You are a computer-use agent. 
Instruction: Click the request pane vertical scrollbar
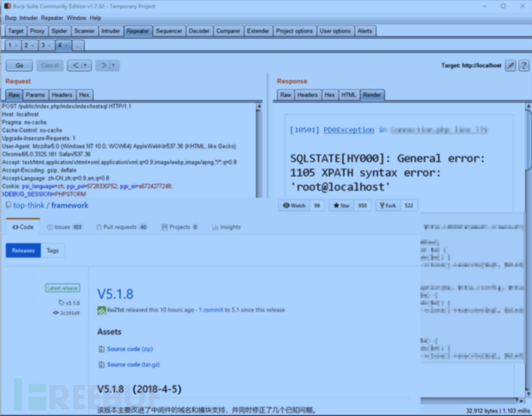[259, 150]
